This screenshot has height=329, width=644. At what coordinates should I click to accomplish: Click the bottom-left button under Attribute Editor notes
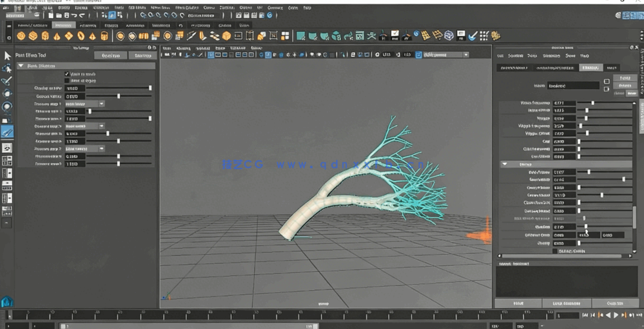click(x=518, y=303)
